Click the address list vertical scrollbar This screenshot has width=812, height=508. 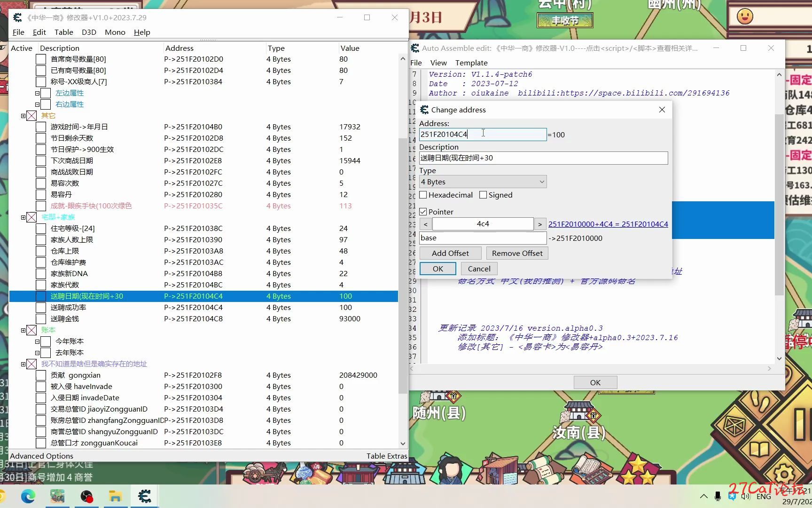coord(403,266)
